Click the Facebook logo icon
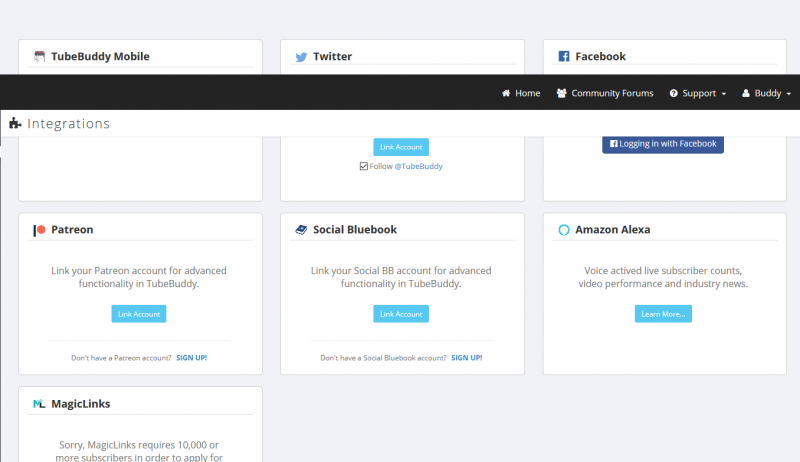800x462 pixels. [x=564, y=57]
